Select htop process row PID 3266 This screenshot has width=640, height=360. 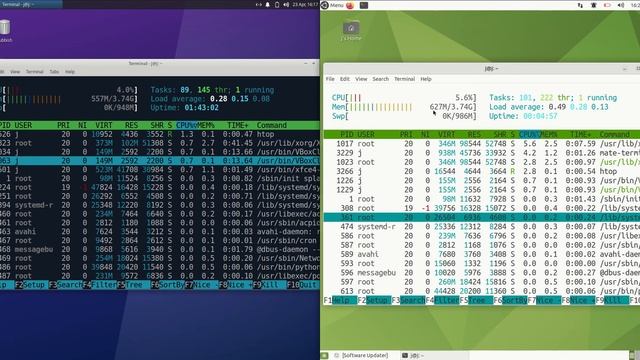[482, 171]
